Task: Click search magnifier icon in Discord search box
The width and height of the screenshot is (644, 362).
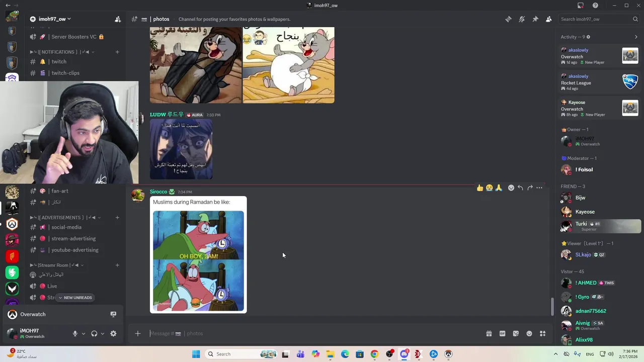Action: 635,19
